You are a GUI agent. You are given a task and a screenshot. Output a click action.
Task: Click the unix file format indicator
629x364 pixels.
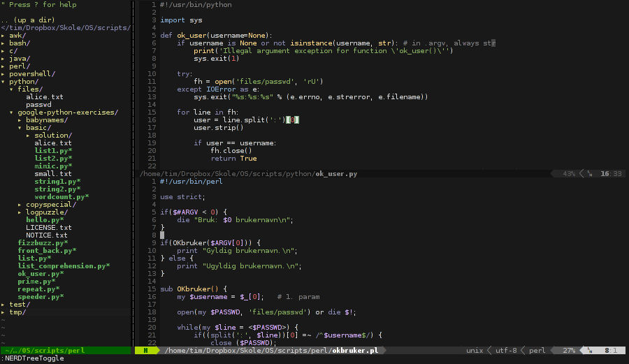475,351
